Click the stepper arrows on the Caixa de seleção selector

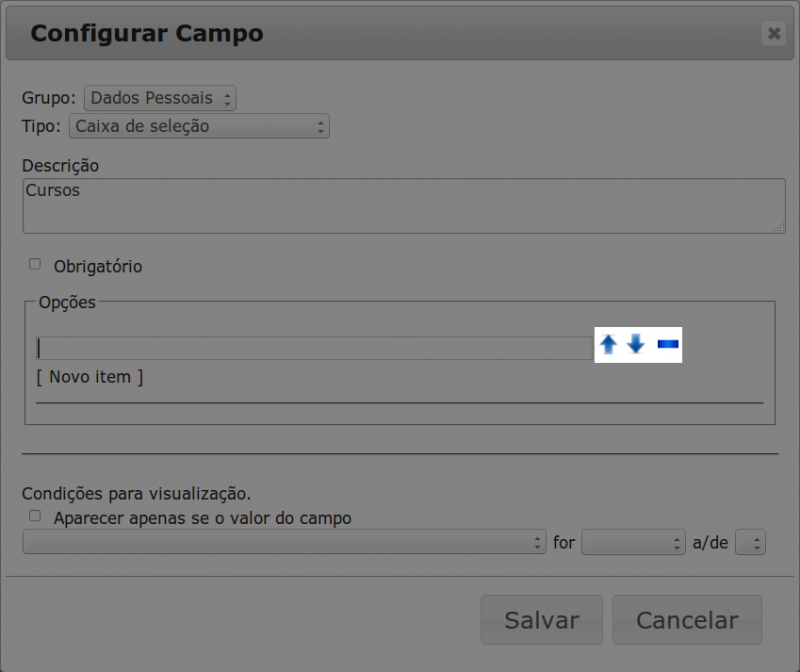pos(319,126)
